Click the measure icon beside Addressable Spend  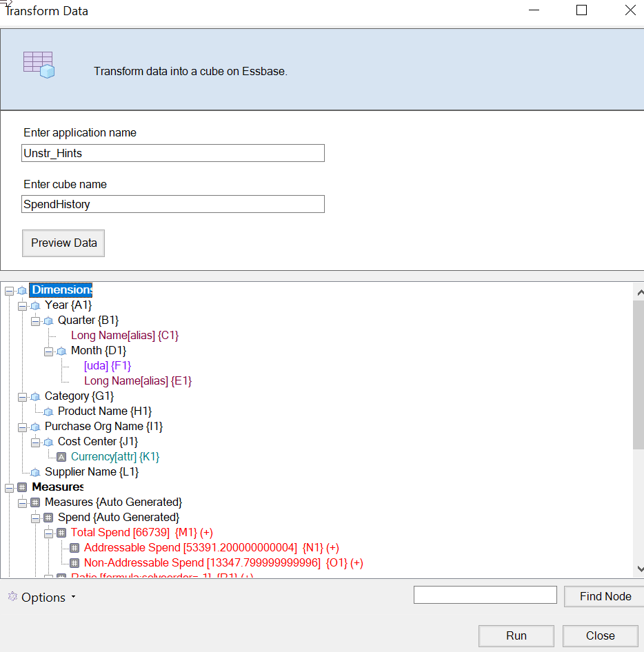pyautogui.click(x=73, y=547)
